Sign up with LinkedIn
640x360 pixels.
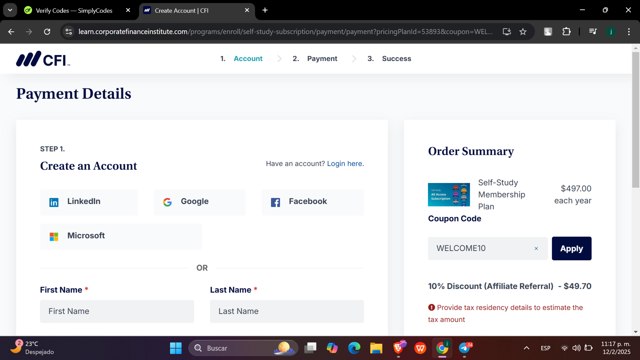[x=89, y=202]
